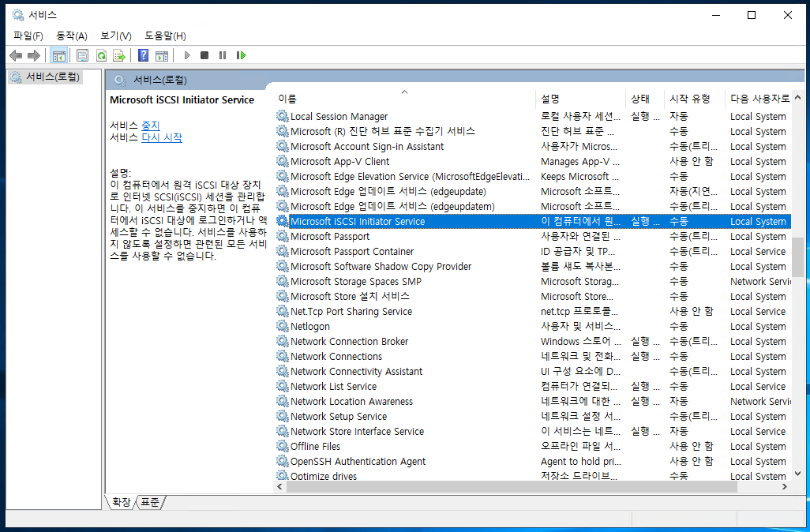Click gear icon of Local Session Manager
This screenshot has height=532, width=810.
[x=282, y=116]
